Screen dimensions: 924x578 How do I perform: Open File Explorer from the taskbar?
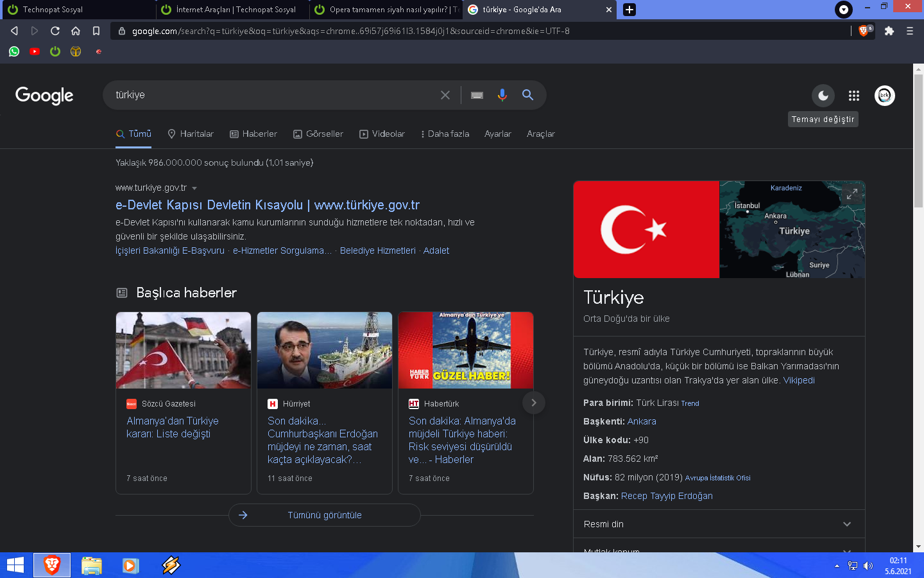point(92,565)
